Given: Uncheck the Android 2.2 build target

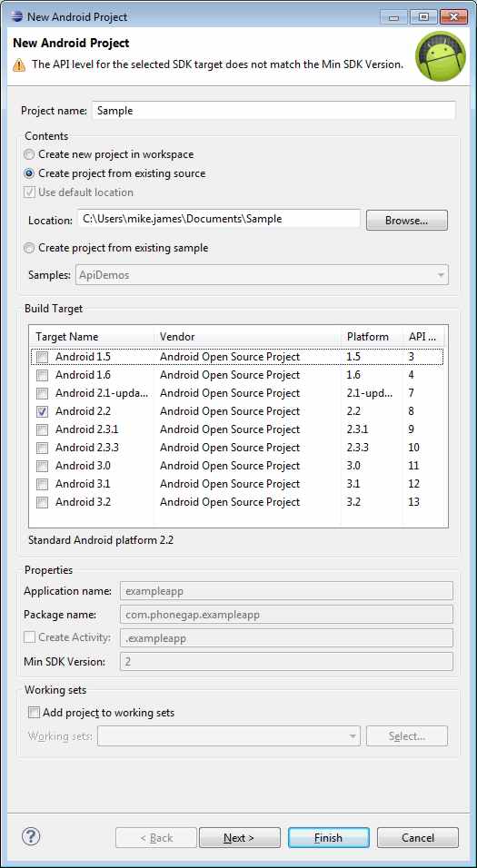Looking at the screenshot, I should click(42, 412).
